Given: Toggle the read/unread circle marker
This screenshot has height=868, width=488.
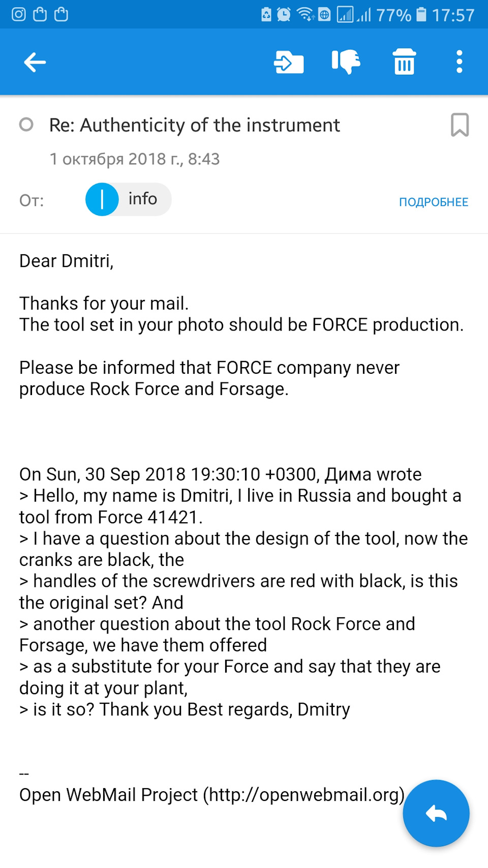Looking at the screenshot, I should pyautogui.click(x=26, y=125).
